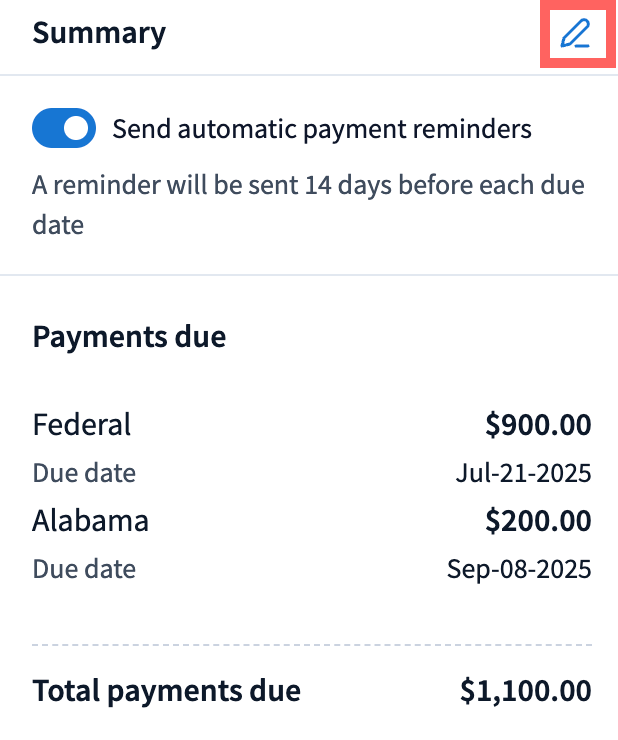The width and height of the screenshot is (618, 740).
Task: Click the $1,100.00 total amount
Action: pos(525,690)
